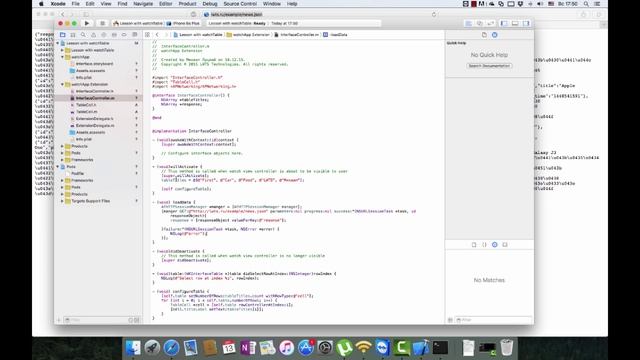640x360 pixels.
Task: Go forward in editor history
Action: [x=166, y=35]
